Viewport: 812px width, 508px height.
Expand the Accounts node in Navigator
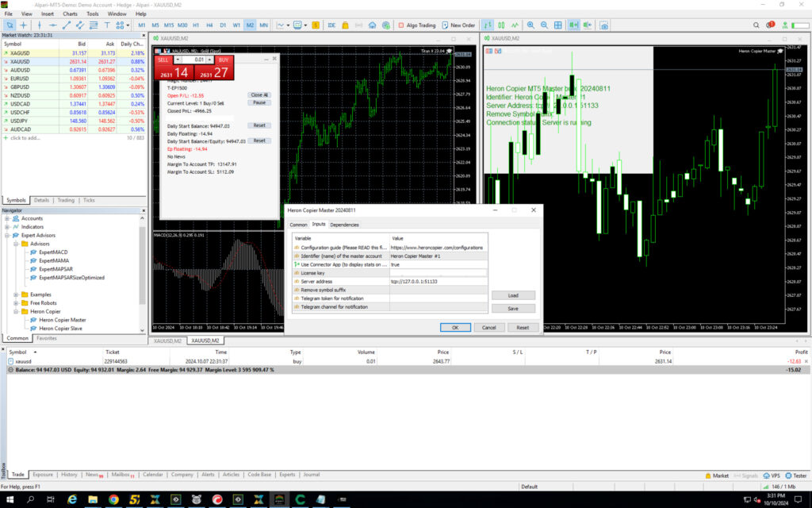click(x=7, y=218)
